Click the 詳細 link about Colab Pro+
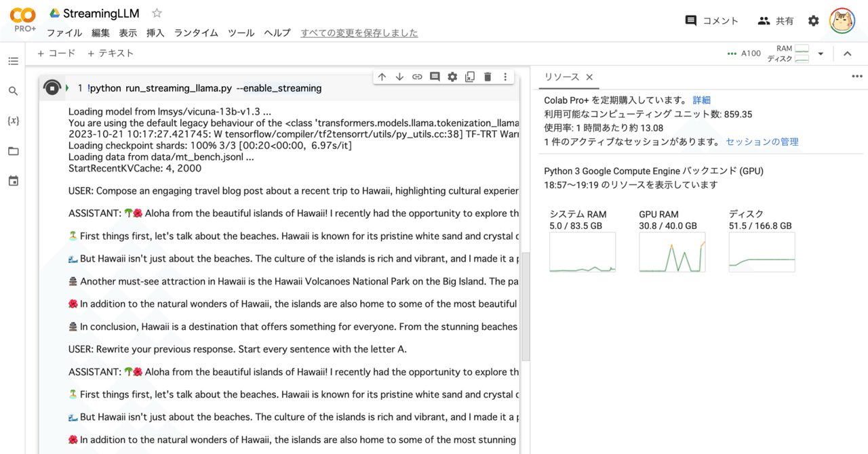Image resolution: width=868 pixels, height=454 pixels. click(x=701, y=100)
